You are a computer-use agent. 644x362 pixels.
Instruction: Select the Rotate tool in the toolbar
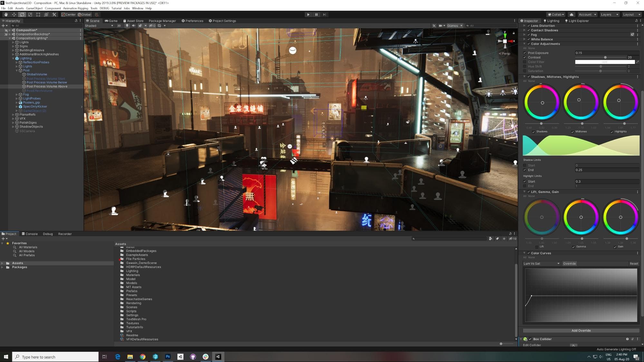[22, 14]
